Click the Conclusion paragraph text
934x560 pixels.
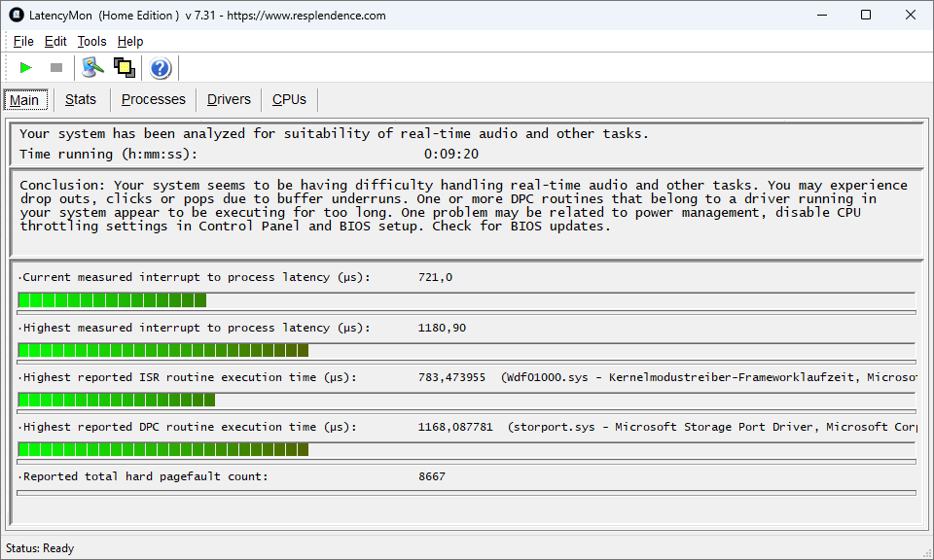point(463,206)
